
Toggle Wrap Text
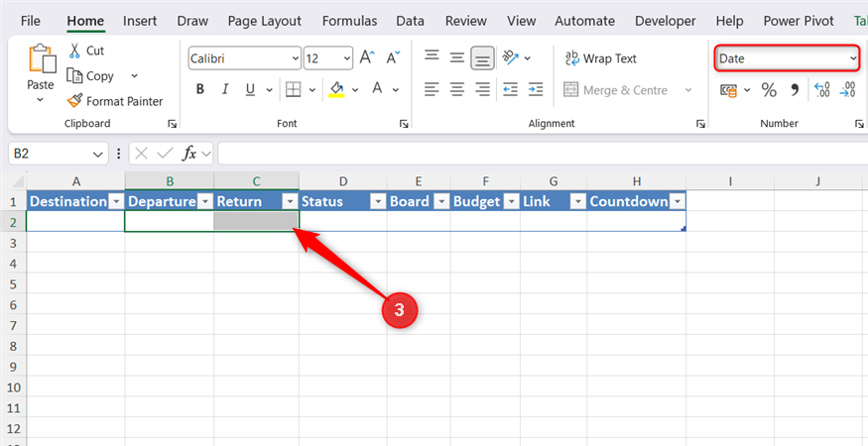click(x=600, y=58)
